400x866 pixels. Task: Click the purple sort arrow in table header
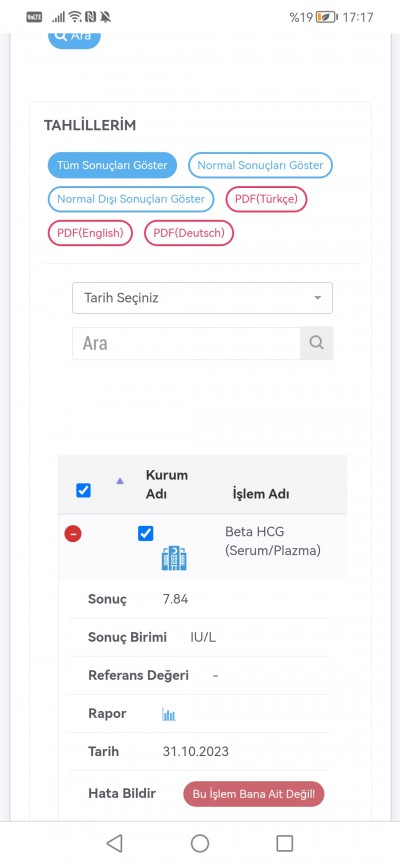[x=120, y=481]
